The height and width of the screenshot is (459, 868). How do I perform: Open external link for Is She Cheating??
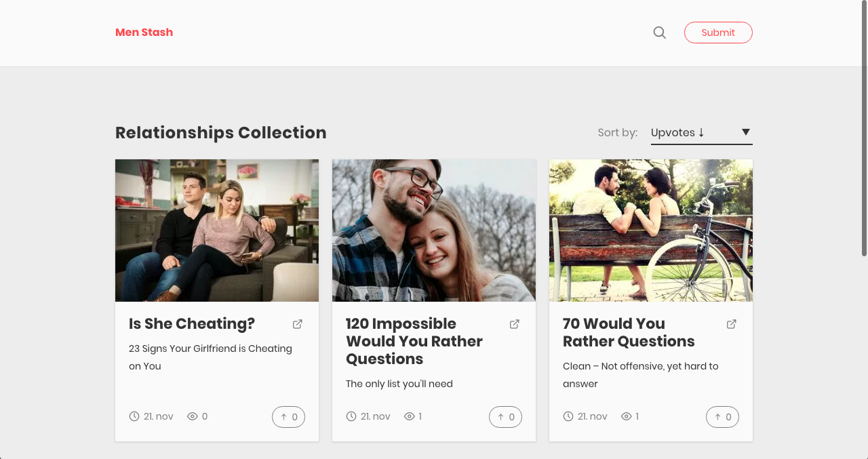298,324
